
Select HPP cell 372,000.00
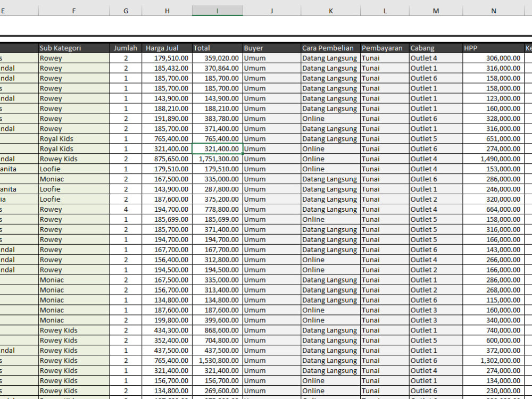coord(493,350)
